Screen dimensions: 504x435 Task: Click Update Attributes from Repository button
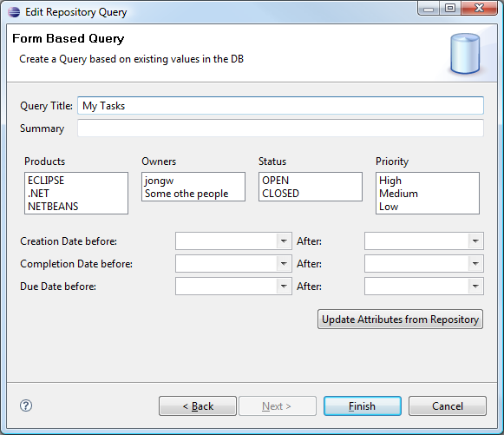coord(400,320)
